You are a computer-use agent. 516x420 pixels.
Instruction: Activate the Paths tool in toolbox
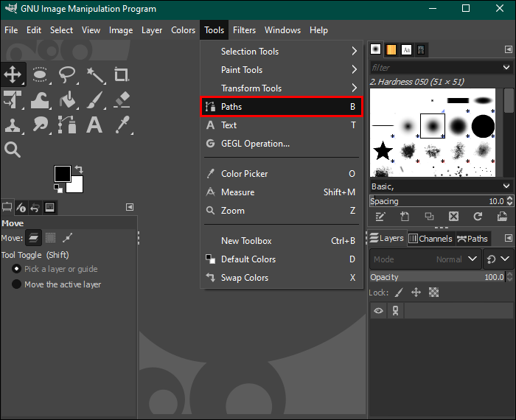68,125
